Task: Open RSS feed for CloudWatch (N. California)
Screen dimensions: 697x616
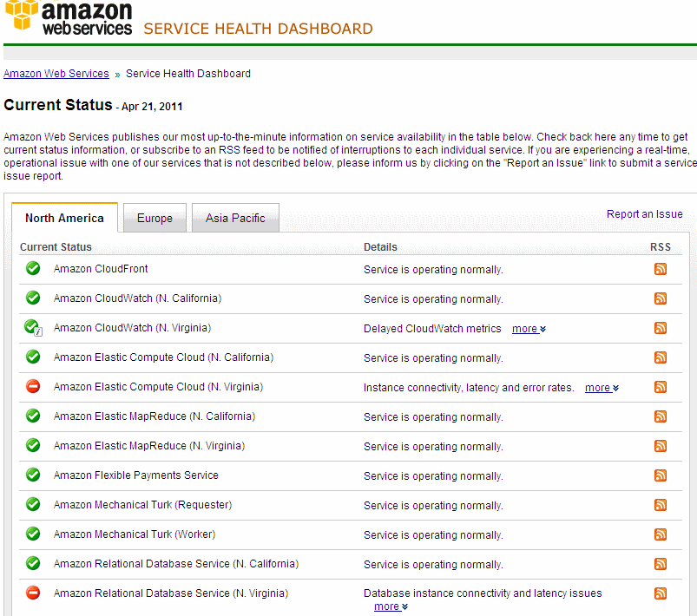Action: (661, 298)
